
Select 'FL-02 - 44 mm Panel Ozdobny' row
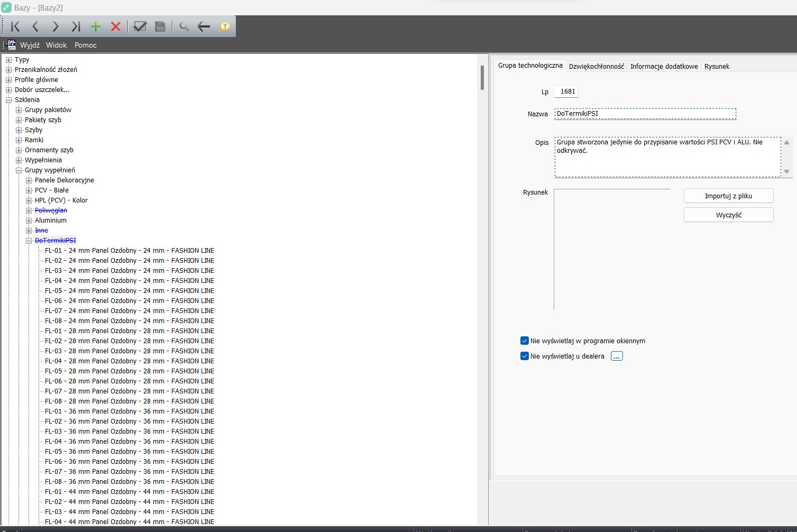point(130,502)
